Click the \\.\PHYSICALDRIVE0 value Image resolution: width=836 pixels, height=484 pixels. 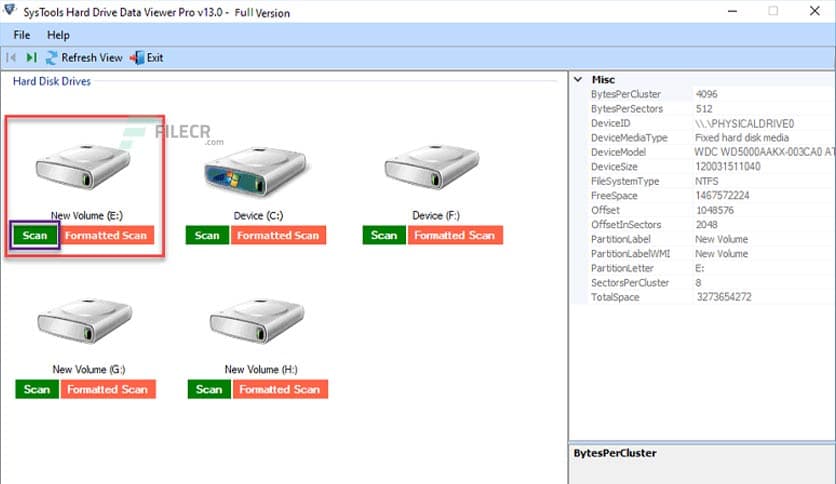click(744, 124)
